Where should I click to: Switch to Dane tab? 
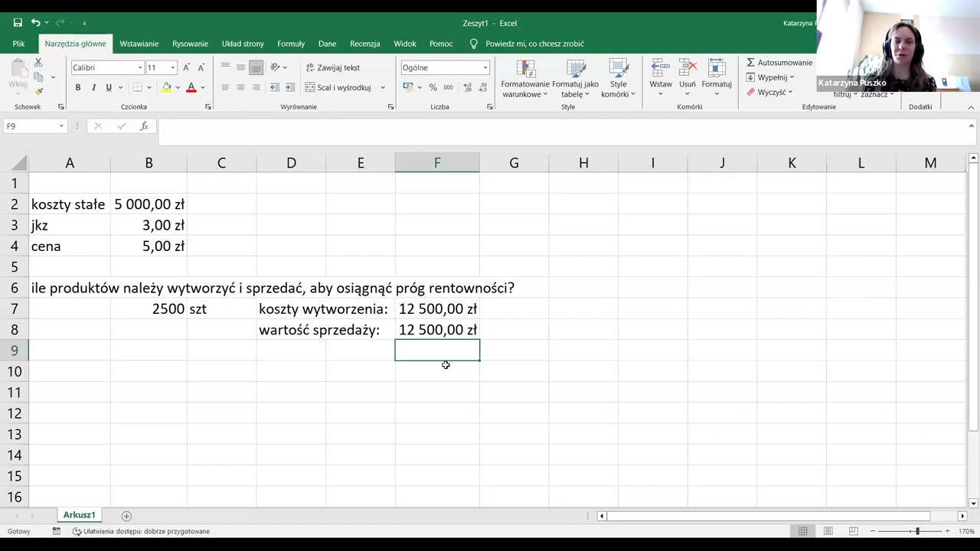pyautogui.click(x=328, y=44)
